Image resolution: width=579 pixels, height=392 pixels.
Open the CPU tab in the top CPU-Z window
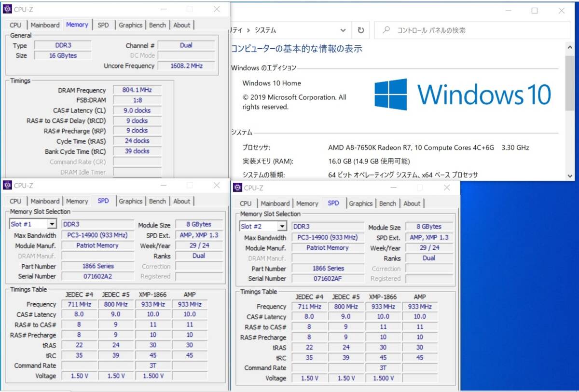(15, 25)
